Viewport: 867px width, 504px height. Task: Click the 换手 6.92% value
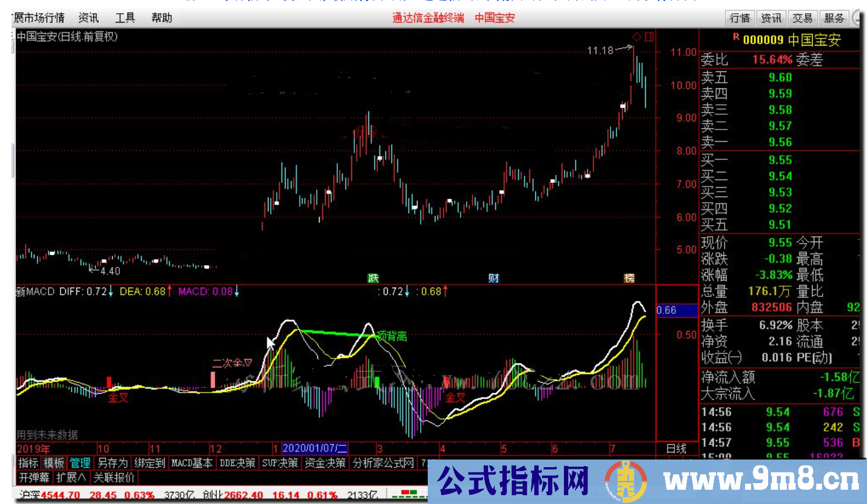pyautogui.click(x=776, y=325)
